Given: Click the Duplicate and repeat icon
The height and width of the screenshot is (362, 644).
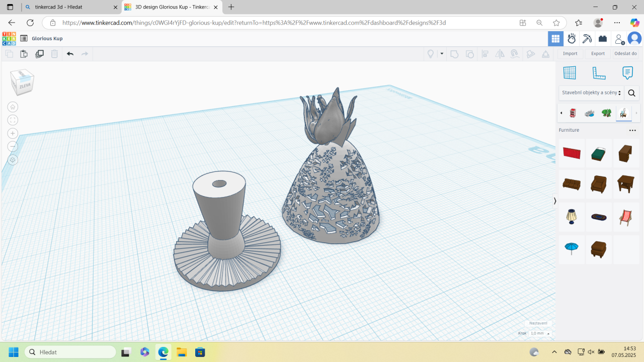Looking at the screenshot, I should (39, 54).
